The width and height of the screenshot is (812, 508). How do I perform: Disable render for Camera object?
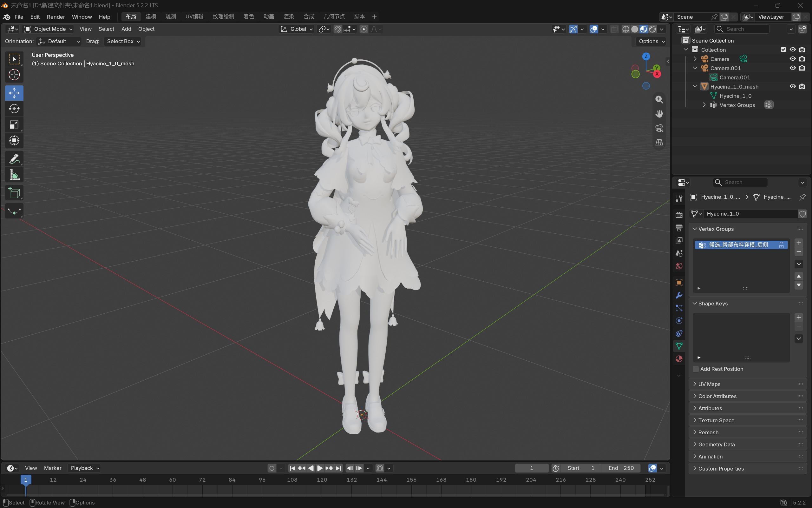click(x=802, y=59)
